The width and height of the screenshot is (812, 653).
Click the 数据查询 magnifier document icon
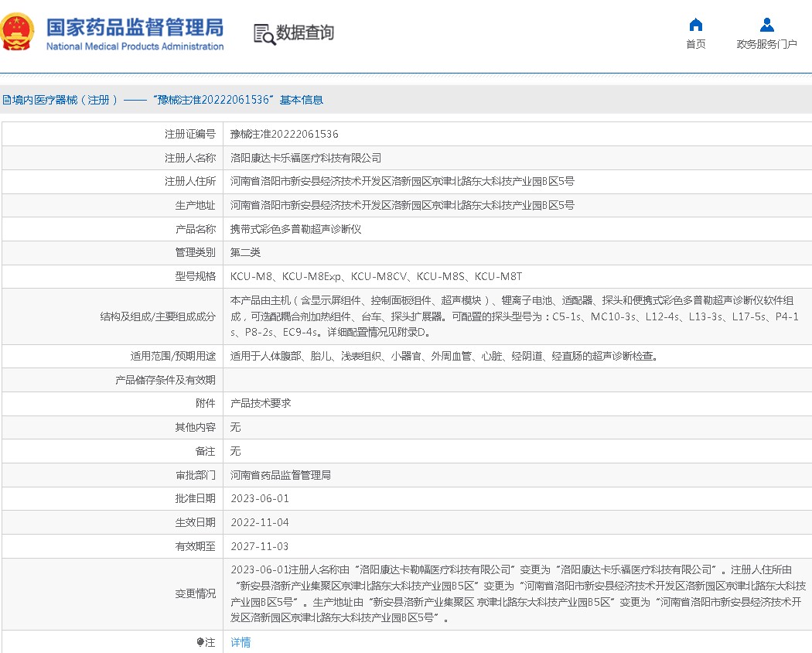(264, 33)
